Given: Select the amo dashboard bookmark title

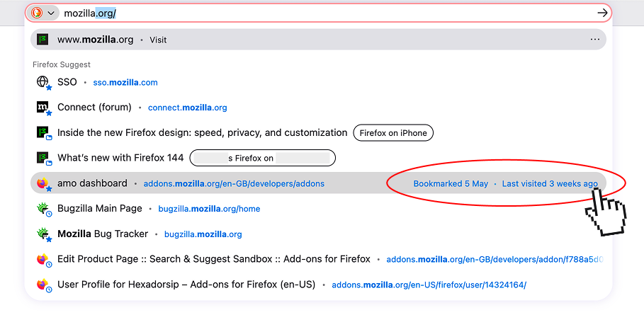Looking at the screenshot, I should [x=92, y=183].
